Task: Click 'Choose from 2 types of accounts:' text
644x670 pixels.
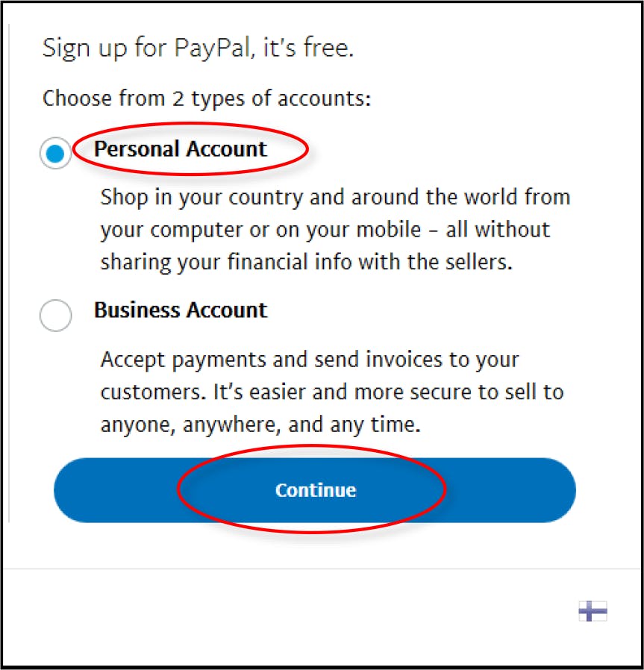Action: click(x=207, y=98)
